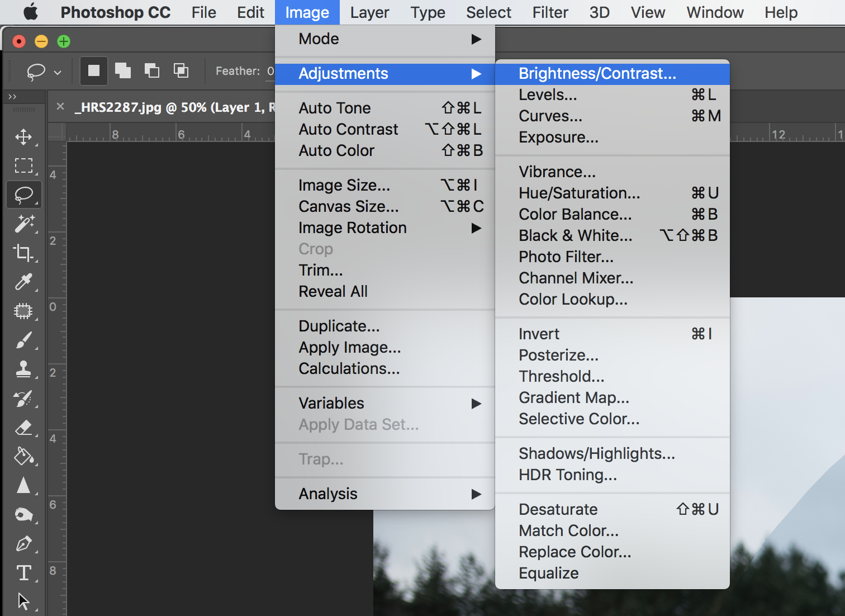Expand the Image Rotation submenu
Image resolution: width=845 pixels, height=616 pixels.
[x=385, y=228]
